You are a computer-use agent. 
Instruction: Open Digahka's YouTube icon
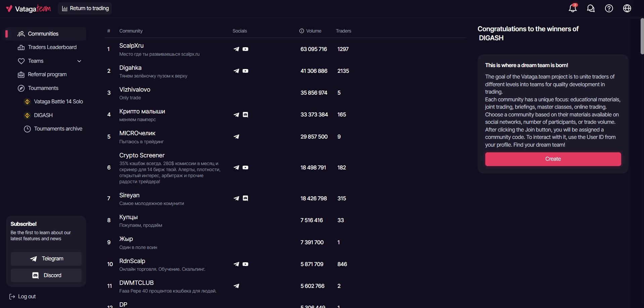tap(246, 71)
